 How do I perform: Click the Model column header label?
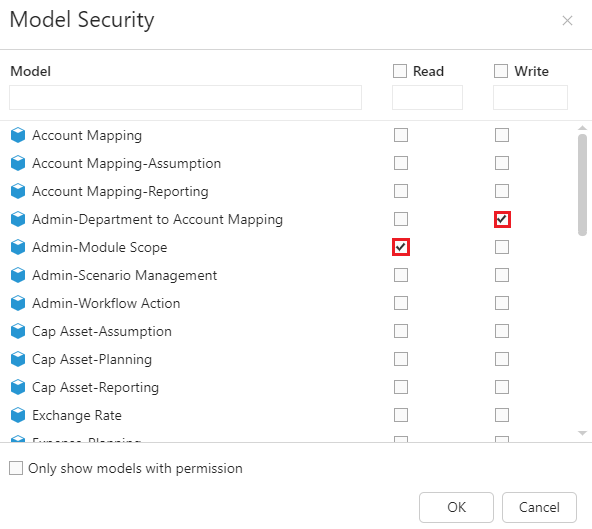(x=30, y=71)
